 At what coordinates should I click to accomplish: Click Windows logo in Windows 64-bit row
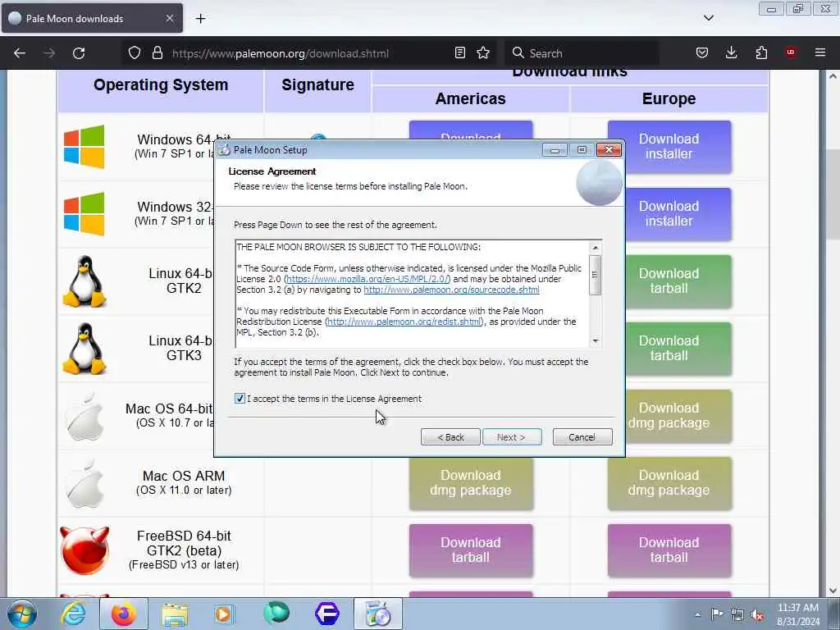(84, 147)
